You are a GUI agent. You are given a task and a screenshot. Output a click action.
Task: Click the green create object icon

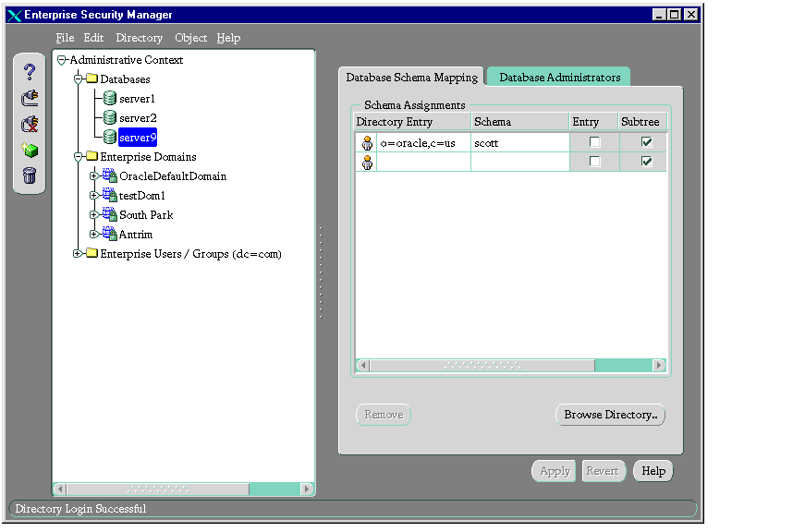(30, 150)
